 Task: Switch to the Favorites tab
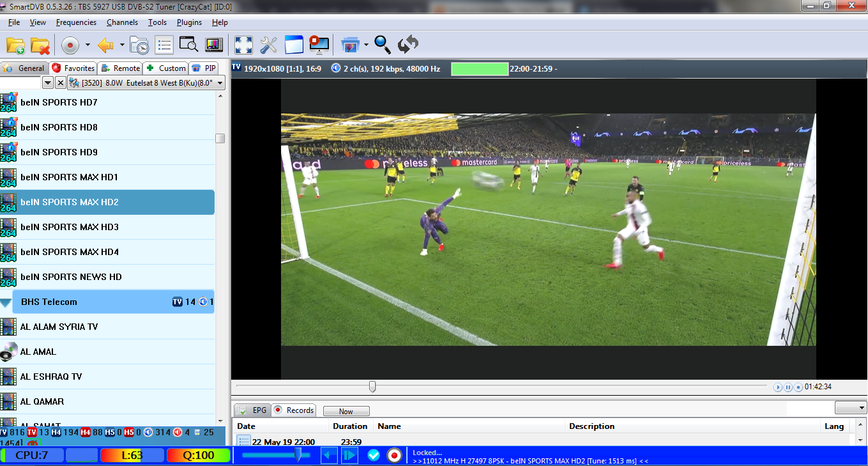tap(73, 68)
